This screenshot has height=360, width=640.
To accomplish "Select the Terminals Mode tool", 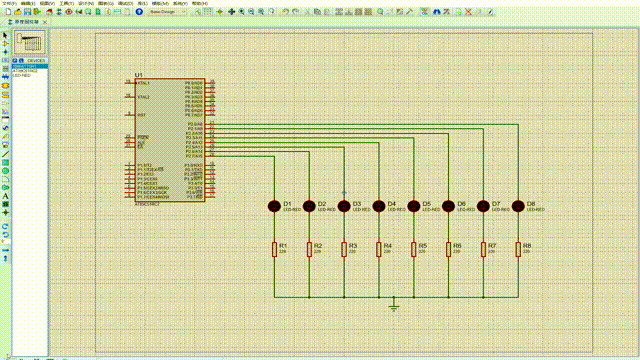I will coord(5,95).
